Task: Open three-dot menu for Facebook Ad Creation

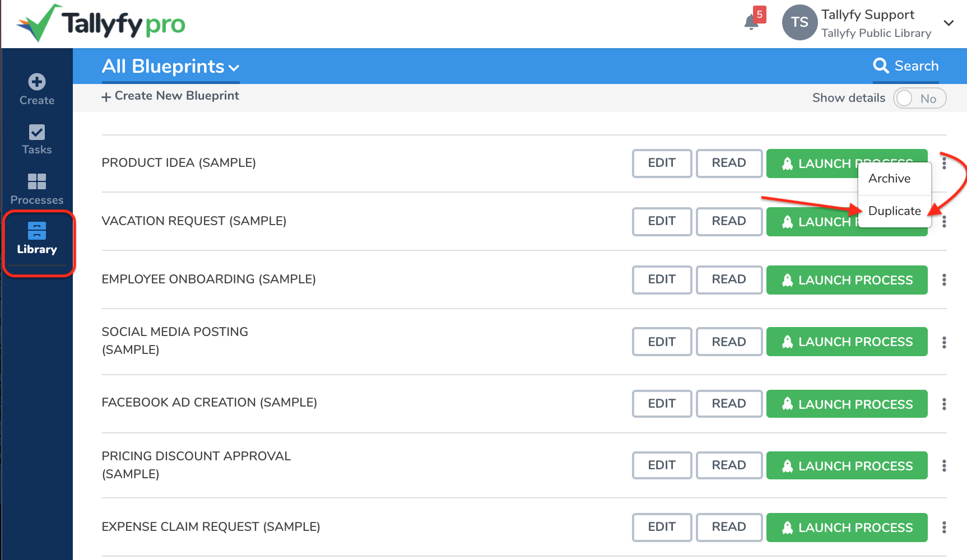Action: click(x=944, y=404)
